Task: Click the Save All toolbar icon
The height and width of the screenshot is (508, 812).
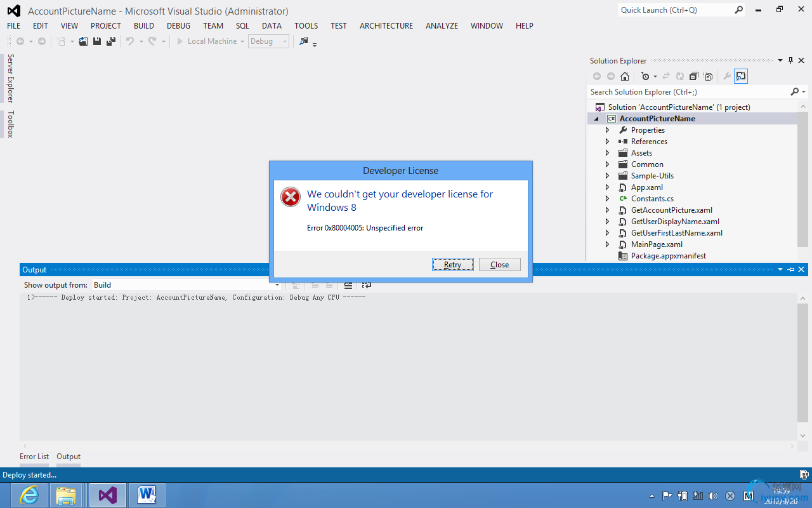Action: coord(111,41)
